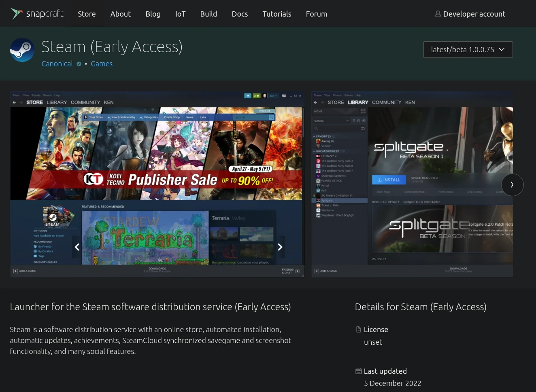536x392 pixels.
Task: Click the 'unset' license value
Action: click(x=373, y=342)
